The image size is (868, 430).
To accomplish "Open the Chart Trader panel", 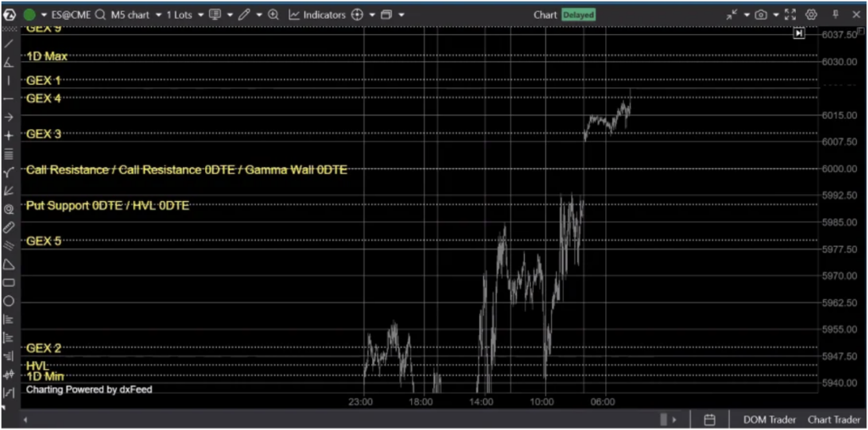I will (x=834, y=420).
